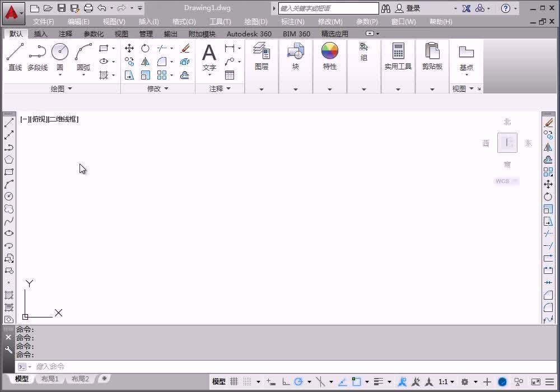560x392 pixels.
Task: Click the Group (组) panel button
Action: [x=363, y=52]
